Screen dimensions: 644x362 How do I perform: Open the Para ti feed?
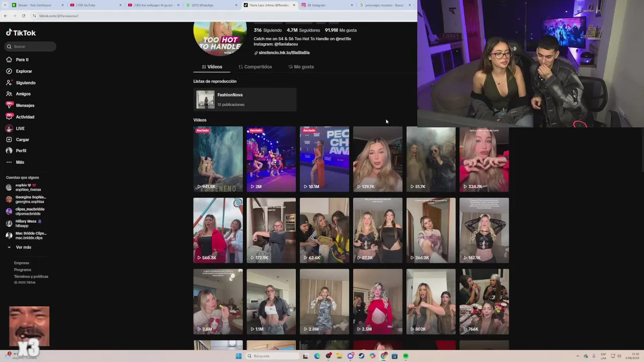[x=17, y=60]
